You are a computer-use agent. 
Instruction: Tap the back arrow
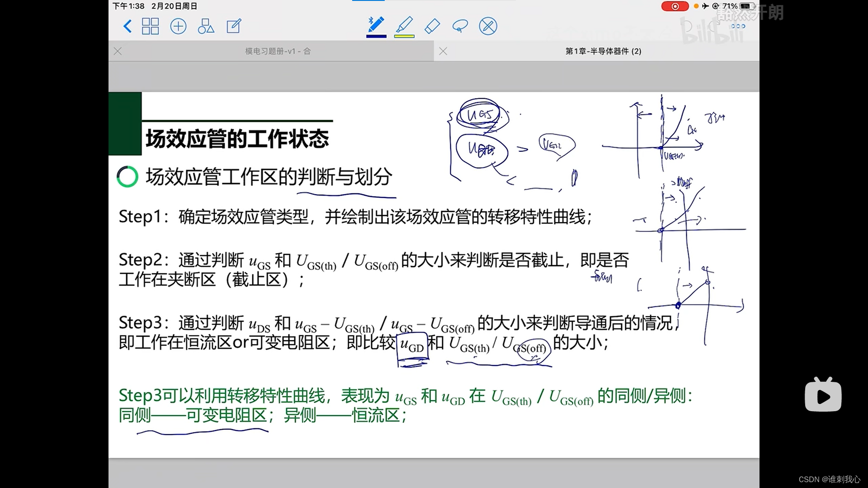tap(127, 26)
